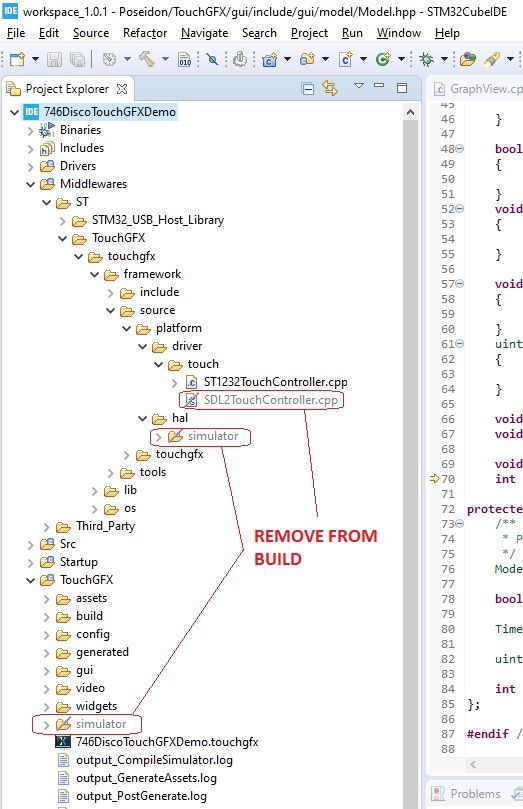Open the Window menu
The height and width of the screenshot is (809, 523).
click(399, 33)
